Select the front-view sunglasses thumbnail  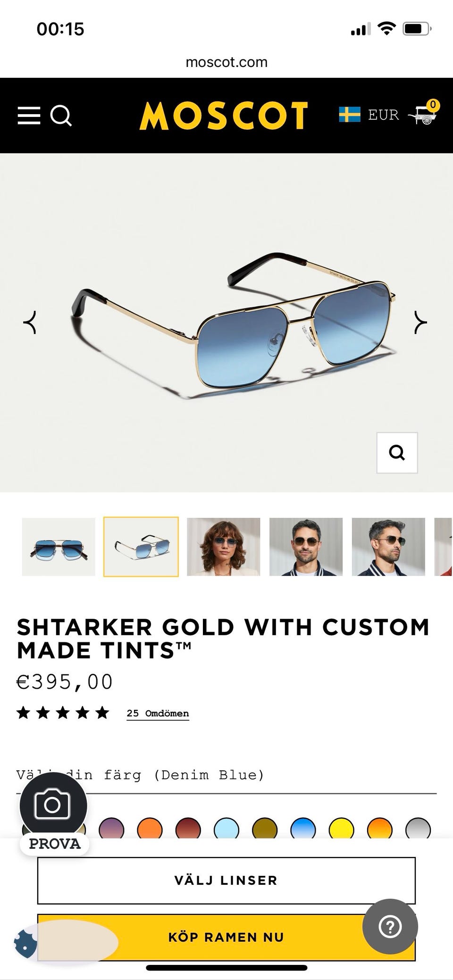tap(59, 547)
